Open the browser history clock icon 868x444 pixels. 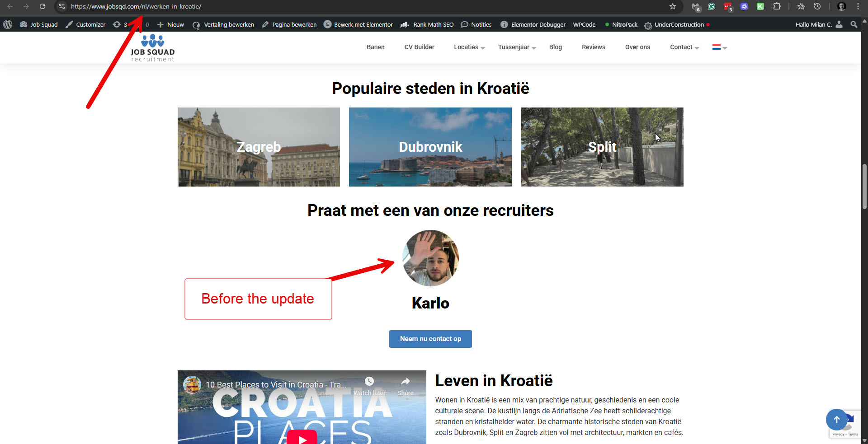click(x=817, y=6)
